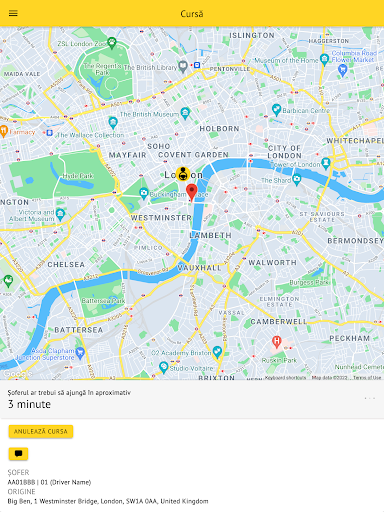Open chat with driver message button

tap(18, 454)
